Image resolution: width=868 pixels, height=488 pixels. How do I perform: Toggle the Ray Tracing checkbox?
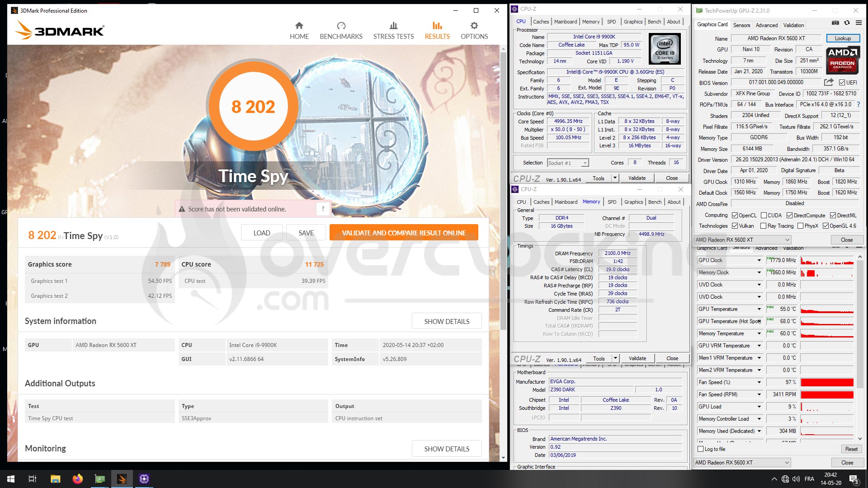click(764, 226)
